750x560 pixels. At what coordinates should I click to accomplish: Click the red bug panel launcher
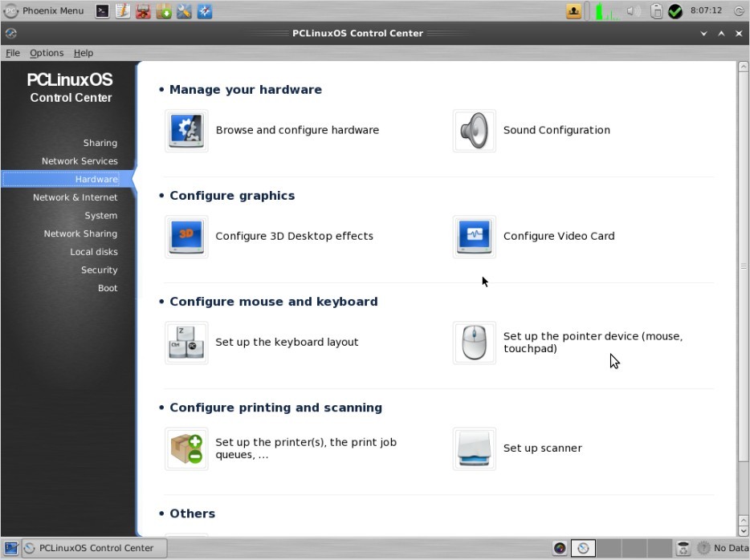click(x=143, y=11)
